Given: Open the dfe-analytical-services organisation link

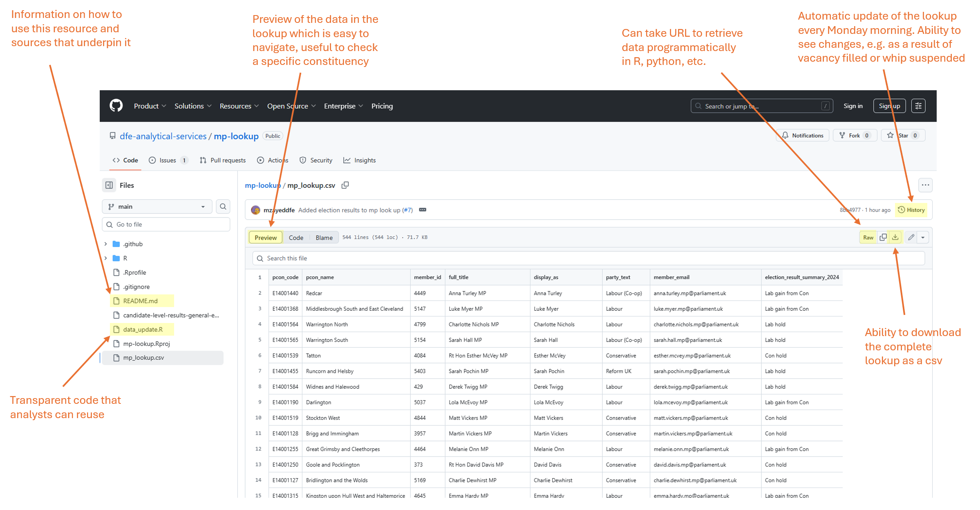Looking at the screenshot, I should point(163,136).
